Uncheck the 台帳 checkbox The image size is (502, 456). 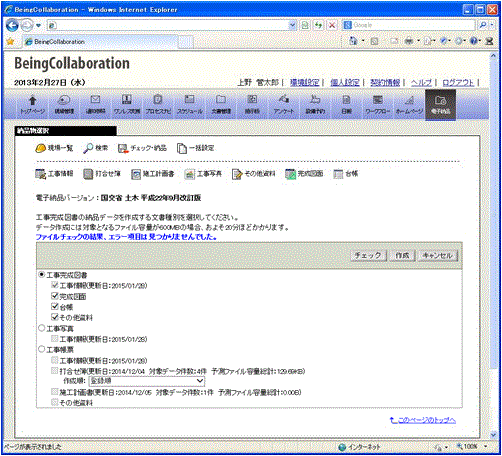55,306
